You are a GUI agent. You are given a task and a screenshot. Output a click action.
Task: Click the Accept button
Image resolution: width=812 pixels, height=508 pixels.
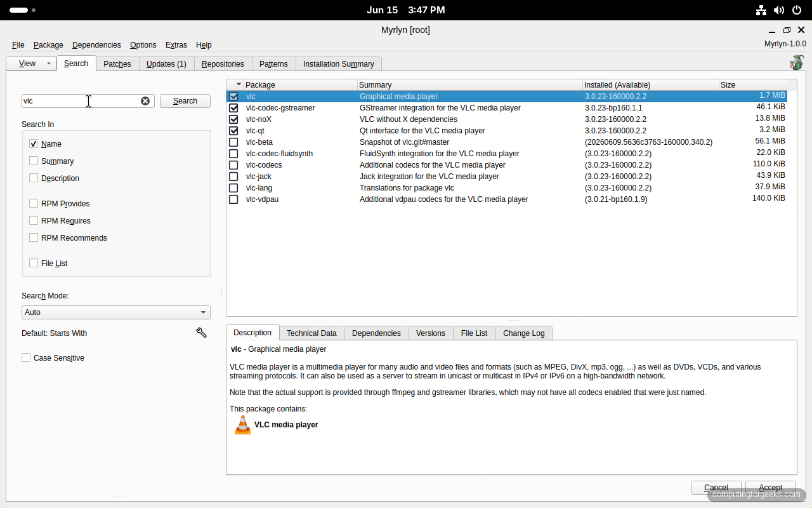pyautogui.click(x=771, y=488)
